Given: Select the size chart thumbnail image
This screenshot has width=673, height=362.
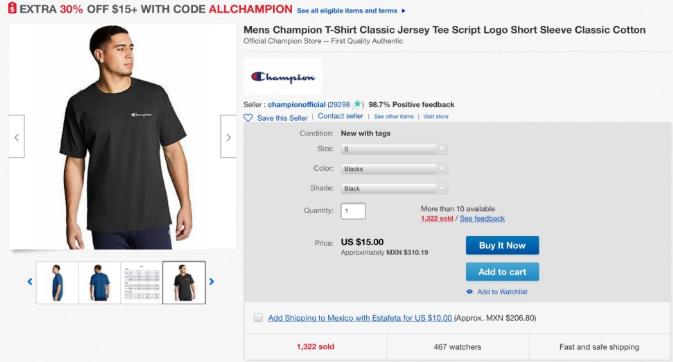Looking at the screenshot, I should click(x=142, y=283).
